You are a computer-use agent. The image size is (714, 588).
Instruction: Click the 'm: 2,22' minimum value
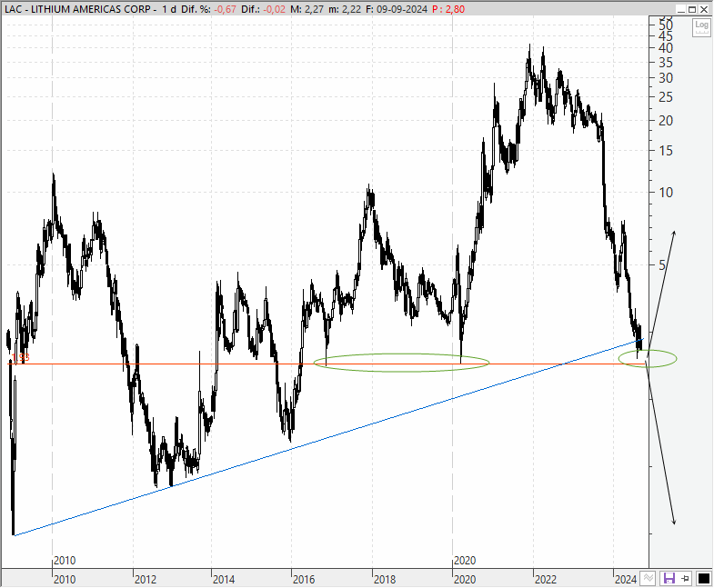coord(345,9)
